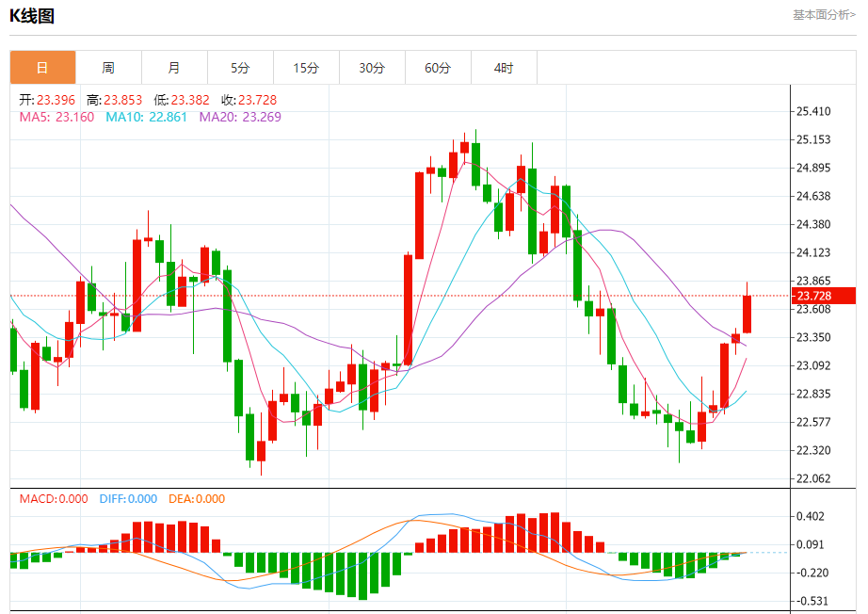Click the red 23.728 current price tag
868x614 pixels.
(x=823, y=296)
